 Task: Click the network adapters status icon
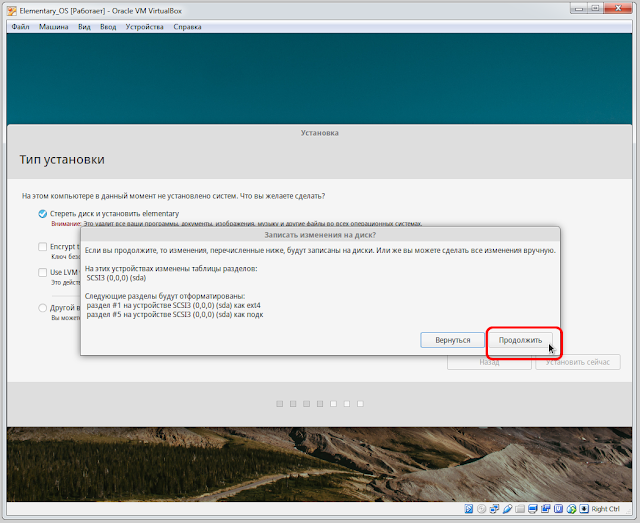point(494,509)
